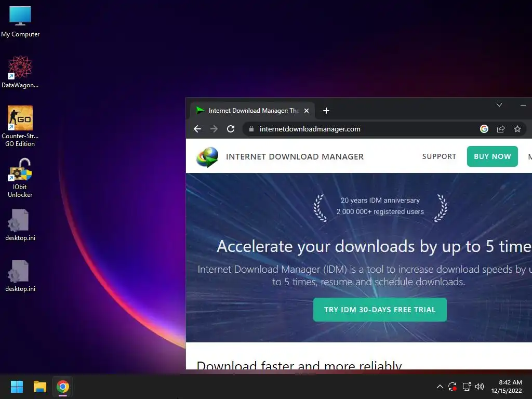Click INTERNET DOWNLOAD MANAGER site title
532x399 pixels.
(x=295, y=157)
